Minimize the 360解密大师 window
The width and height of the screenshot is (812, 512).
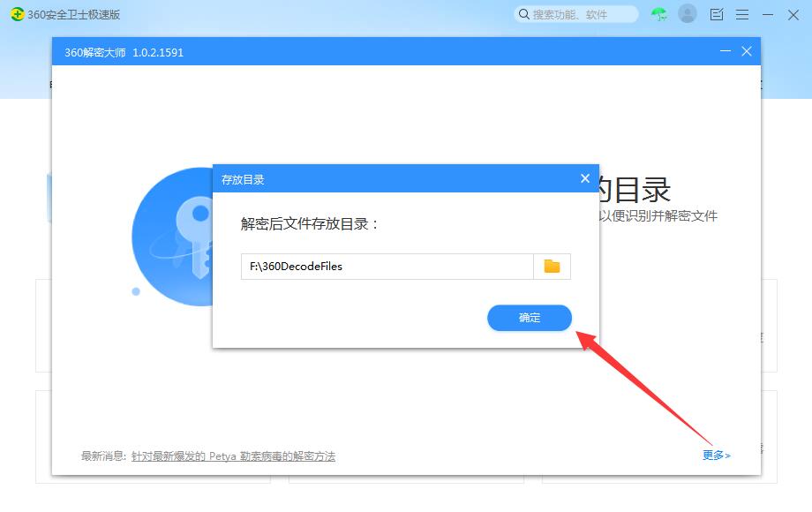[x=726, y=50]
